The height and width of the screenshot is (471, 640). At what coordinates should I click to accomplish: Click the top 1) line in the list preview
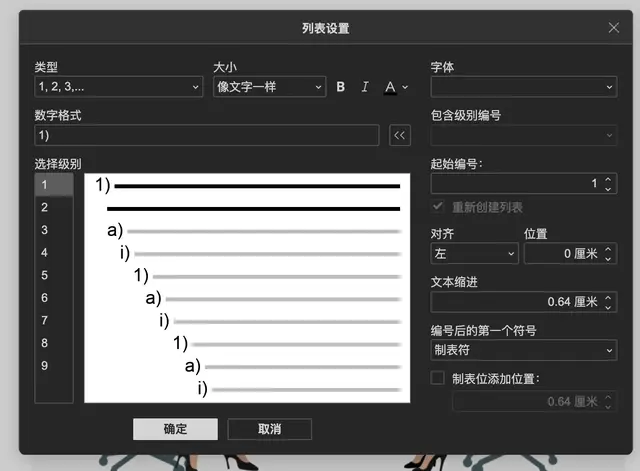pyautogui.click(x=247, y=186)
